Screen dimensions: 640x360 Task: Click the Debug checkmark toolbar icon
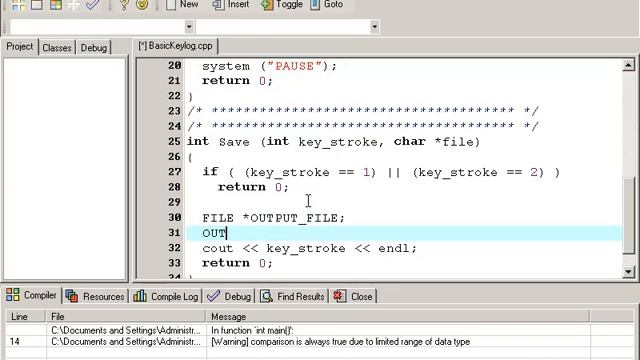[x=93, y=5]
